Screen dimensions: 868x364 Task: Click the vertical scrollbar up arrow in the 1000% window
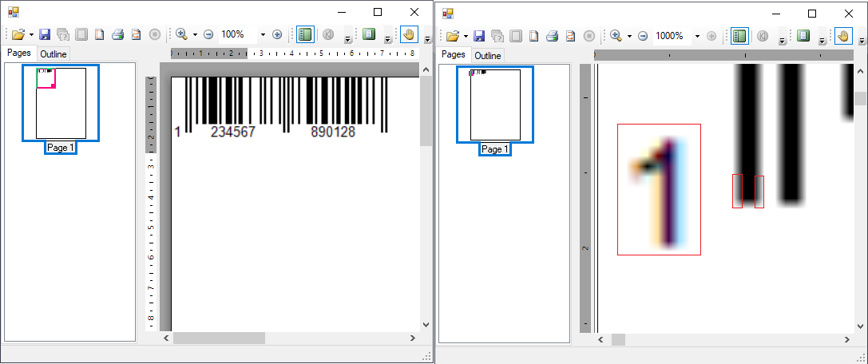coord(860,72)
